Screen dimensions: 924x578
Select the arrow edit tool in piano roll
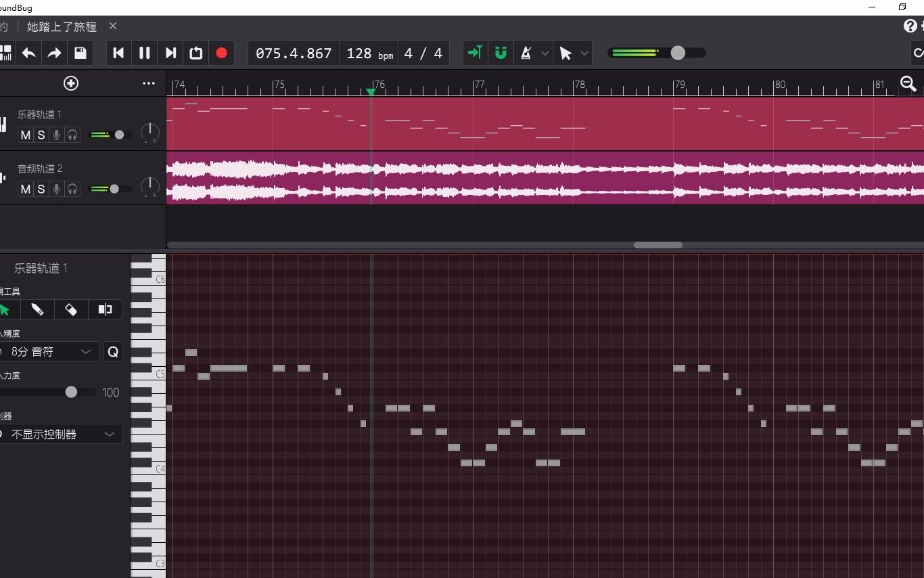coord(5,309)
